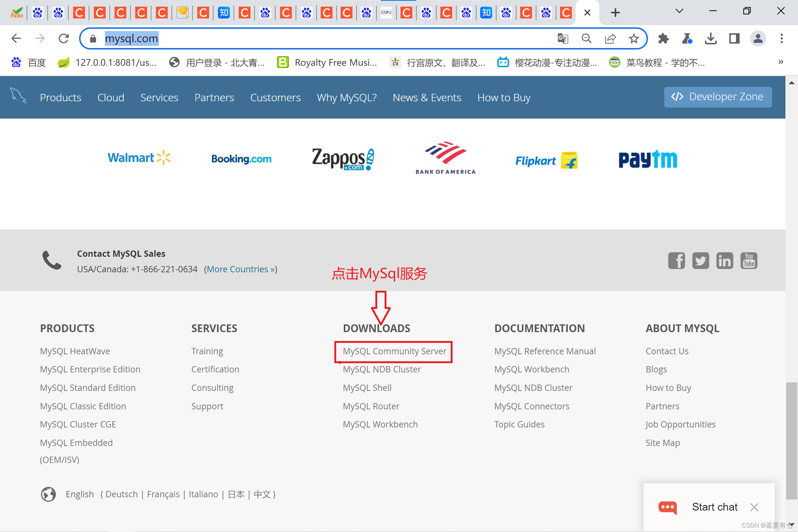
Task: Open the tab search dropdown chevron
Action: pos(679,11)
